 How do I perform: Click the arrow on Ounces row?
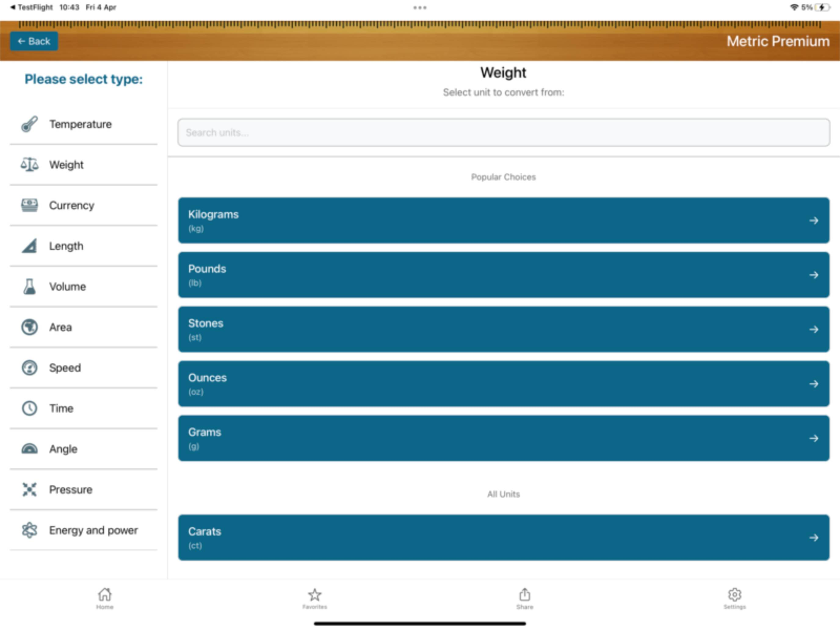(813, 384)
